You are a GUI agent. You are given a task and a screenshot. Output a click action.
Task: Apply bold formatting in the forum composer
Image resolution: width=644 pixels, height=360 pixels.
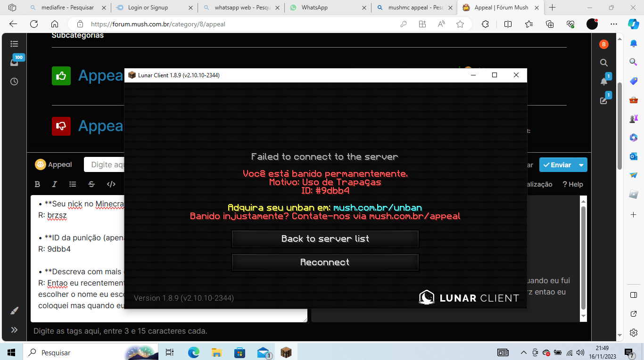pyautogui.click(x=38, y=184)
